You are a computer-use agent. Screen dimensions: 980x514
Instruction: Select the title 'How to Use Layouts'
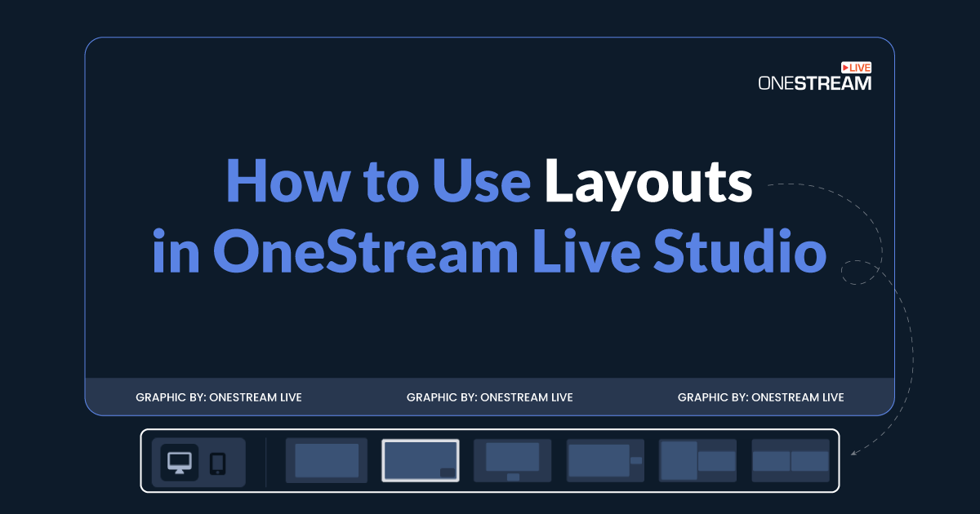pos(490,181)
